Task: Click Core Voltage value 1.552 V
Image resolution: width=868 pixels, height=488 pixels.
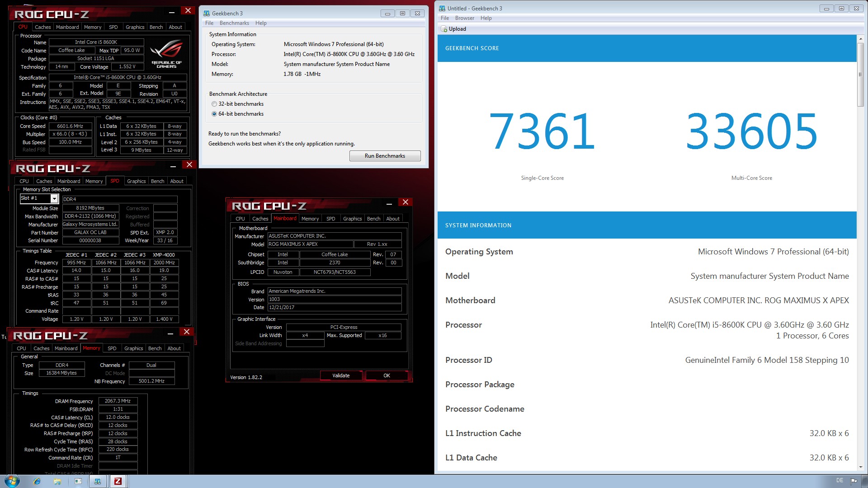Action: click(127, 66)
